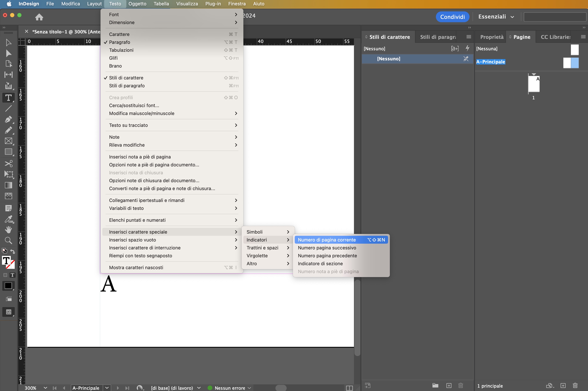Activate the Hand tool
588x391 pixels.
pos(8,229)
